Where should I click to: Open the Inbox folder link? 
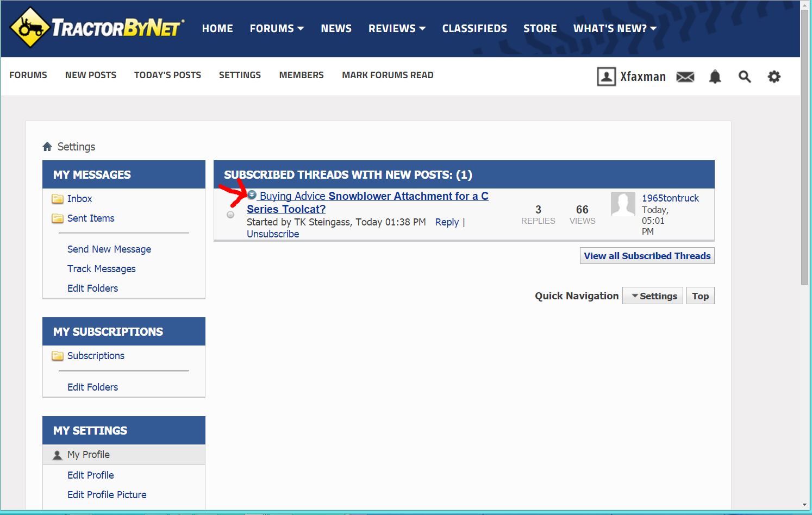coord(79,199)
